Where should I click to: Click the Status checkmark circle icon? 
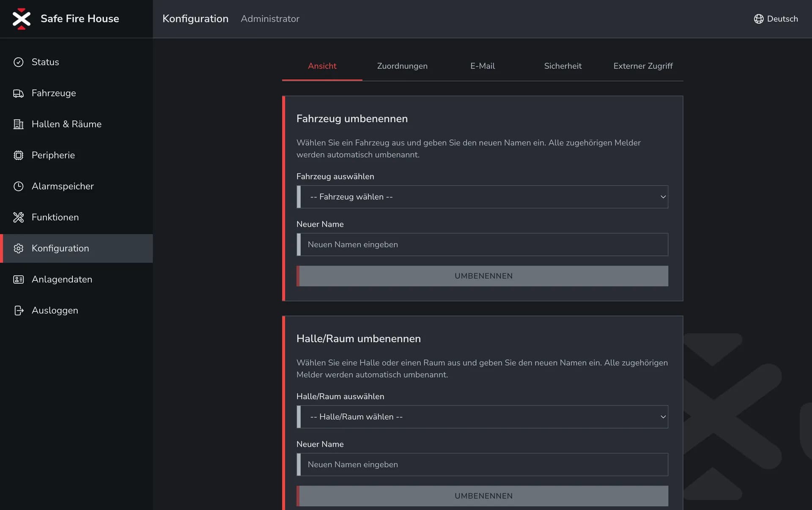(18, 62)
